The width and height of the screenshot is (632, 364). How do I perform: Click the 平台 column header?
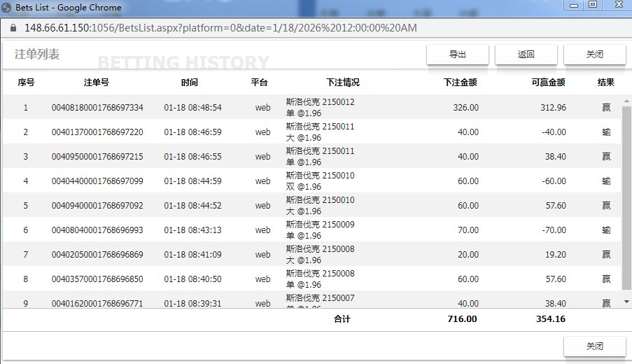coord(259,83)
